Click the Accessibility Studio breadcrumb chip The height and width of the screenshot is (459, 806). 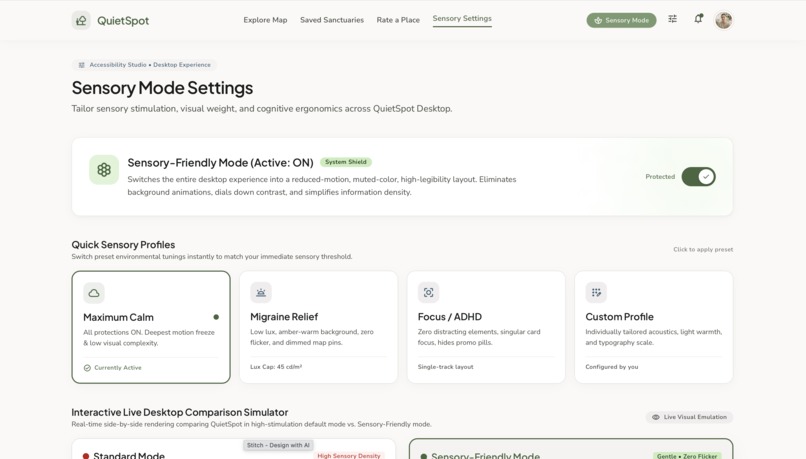pyautogui.click(x=144, y=65)
